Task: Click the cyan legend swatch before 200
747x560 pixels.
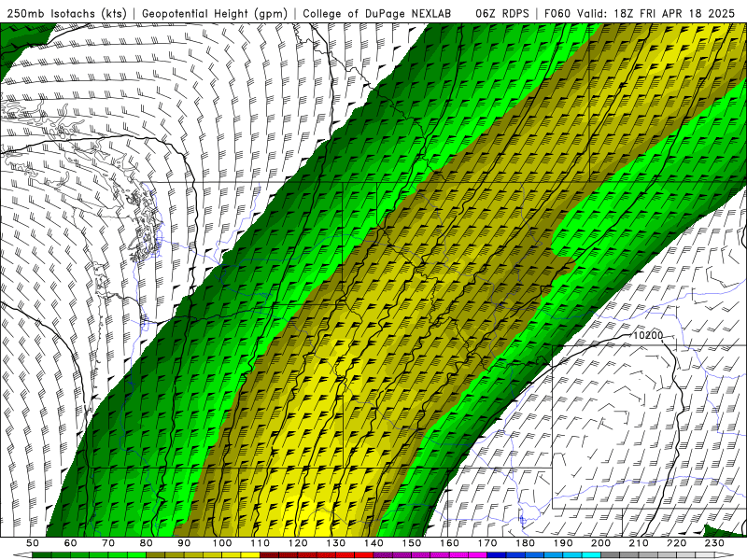Action: coord(591,555)
